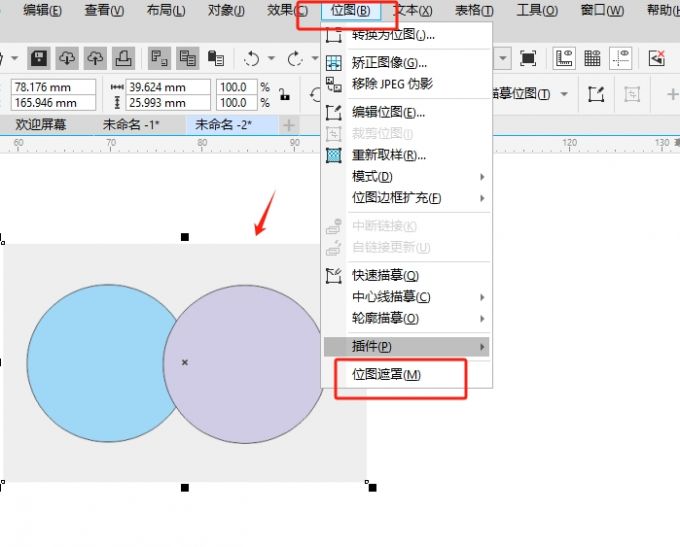Screen dimensions: 680x547
Task: Open the dropdown arrow beside Undo
Action: pos(271,59)
